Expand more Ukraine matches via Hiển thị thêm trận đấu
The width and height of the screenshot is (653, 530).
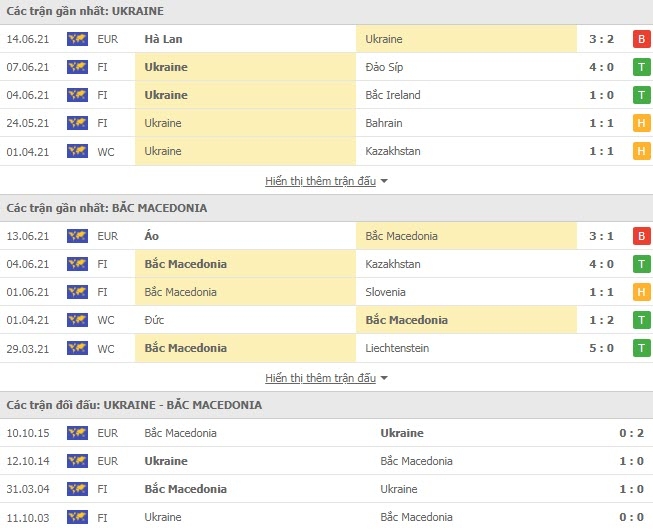point(321,181)
